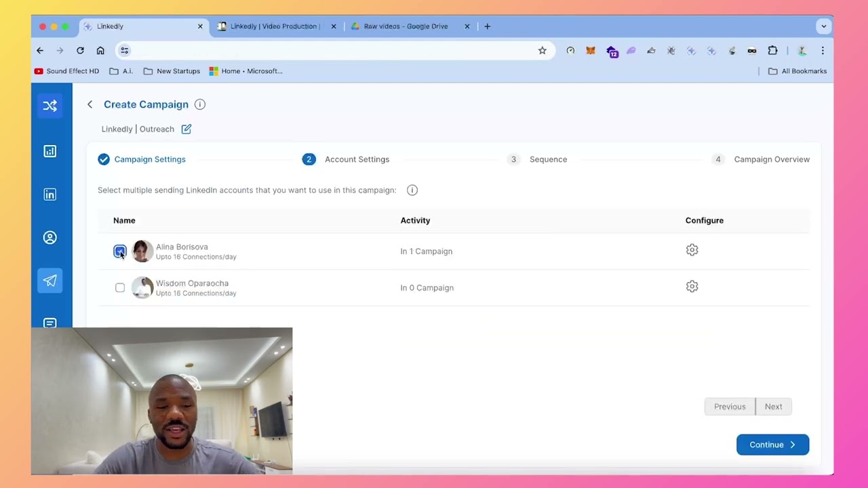Viewport: 868px width, 488px height.
Task: Go to the browser home page
Action: pyautogui.click(x=100, y=50)
